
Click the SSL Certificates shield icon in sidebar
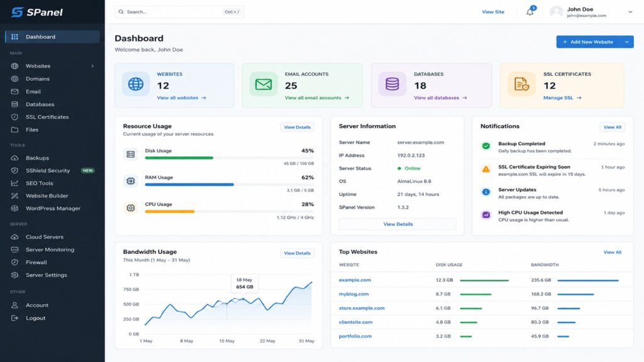(15, 117)
